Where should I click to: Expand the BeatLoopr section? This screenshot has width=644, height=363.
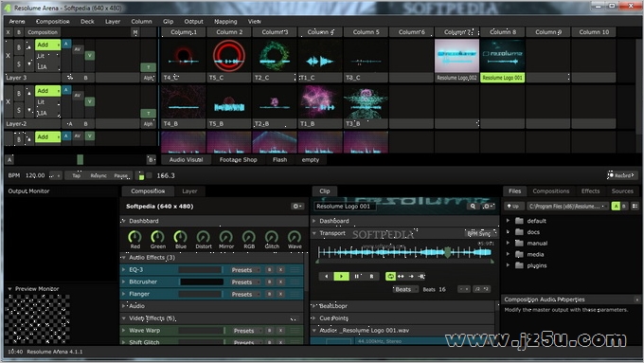pos(314,306)
